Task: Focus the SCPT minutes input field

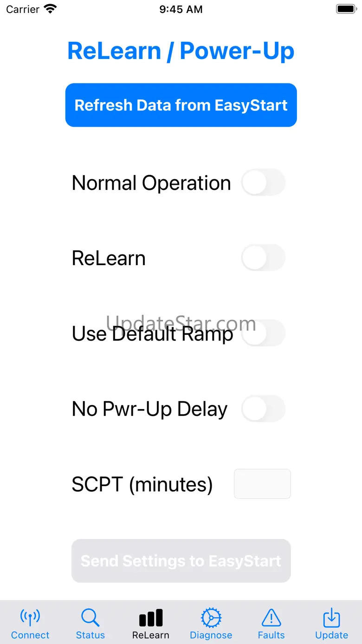Action: coord(262,484)
